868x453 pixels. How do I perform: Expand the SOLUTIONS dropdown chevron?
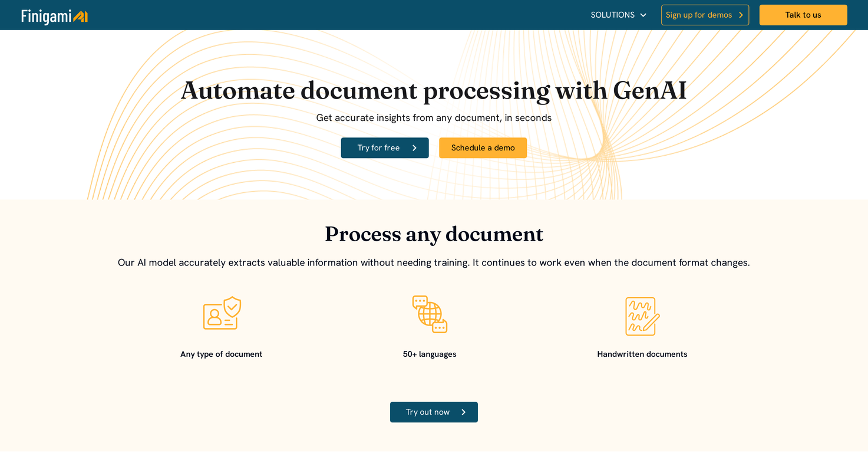(x=643, y=15)
